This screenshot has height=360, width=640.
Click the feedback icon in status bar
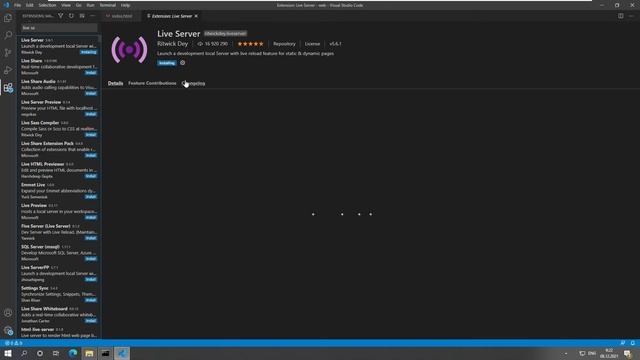[x=622, y=343]
